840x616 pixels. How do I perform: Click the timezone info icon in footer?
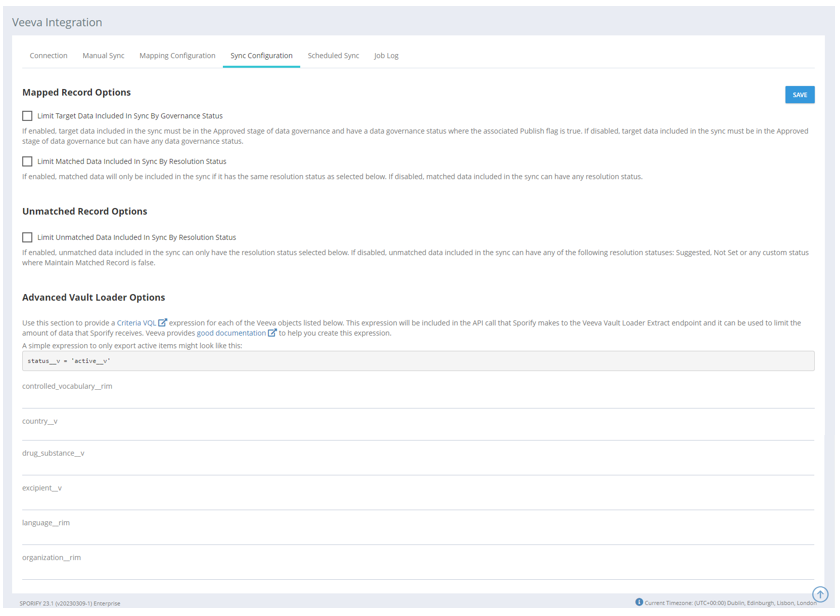click(x=639, y=602)
